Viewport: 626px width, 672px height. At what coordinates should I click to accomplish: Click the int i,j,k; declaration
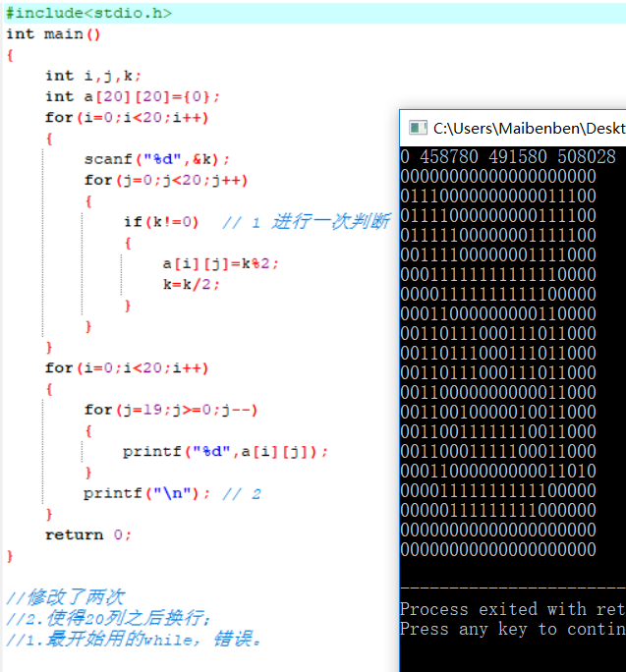(x=93, y=76)
